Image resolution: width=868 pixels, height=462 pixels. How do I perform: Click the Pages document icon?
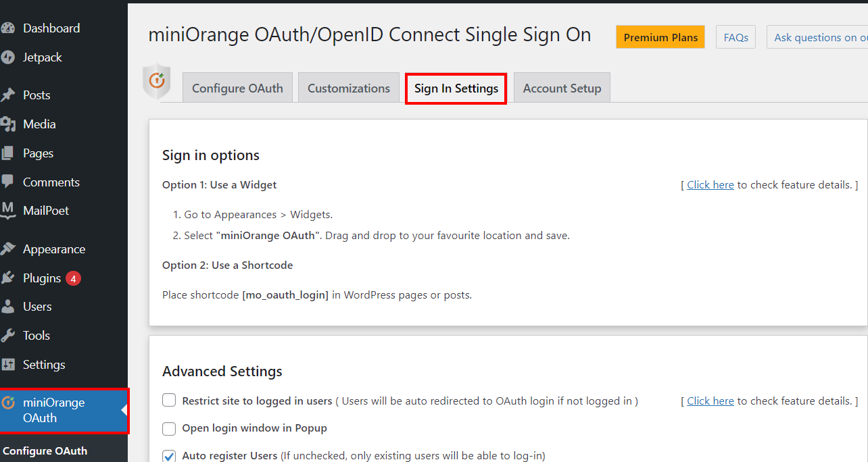coord(7,153)
